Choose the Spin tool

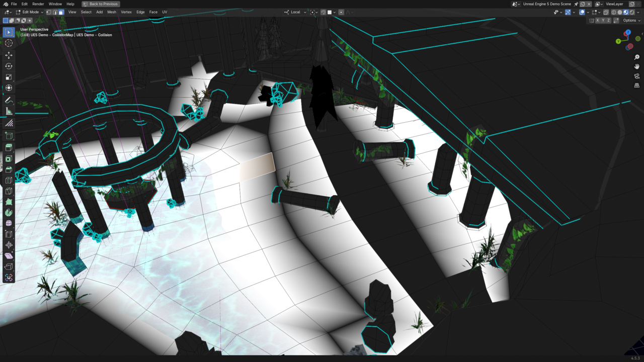9,213
